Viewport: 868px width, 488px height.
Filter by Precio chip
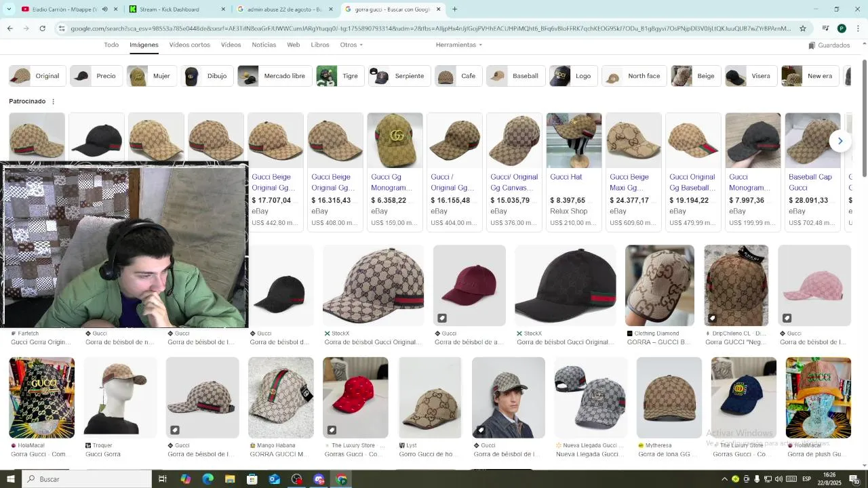96,76
